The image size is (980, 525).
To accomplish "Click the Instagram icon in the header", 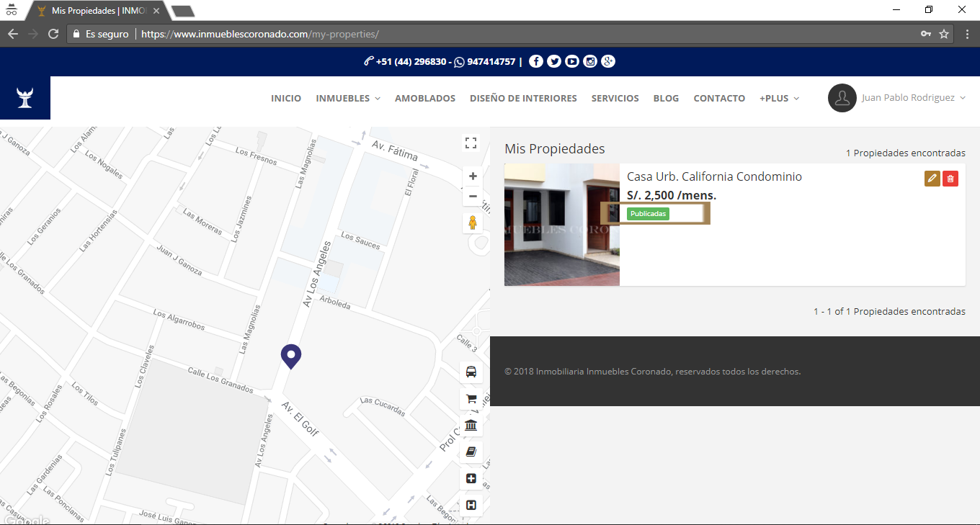I will [x=590, y=62].
